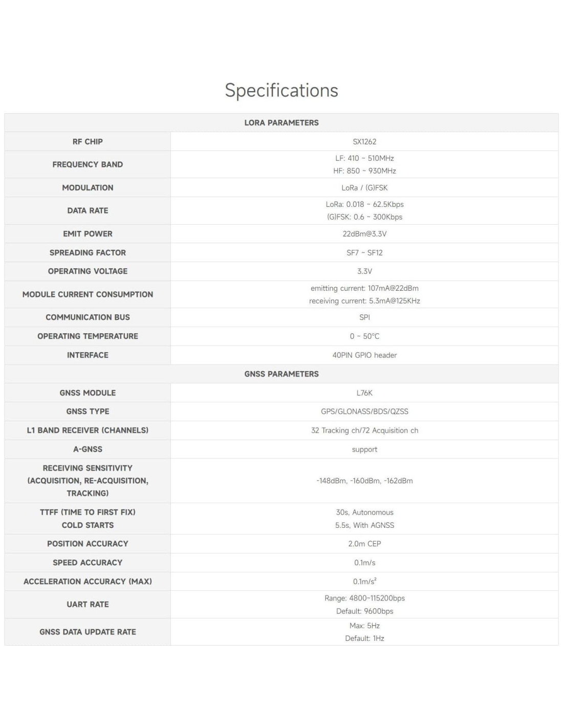563x728 pixels.
Task: Click the GPS/GLONASS/BDS/QZSS value
Action: pos(364,412)
